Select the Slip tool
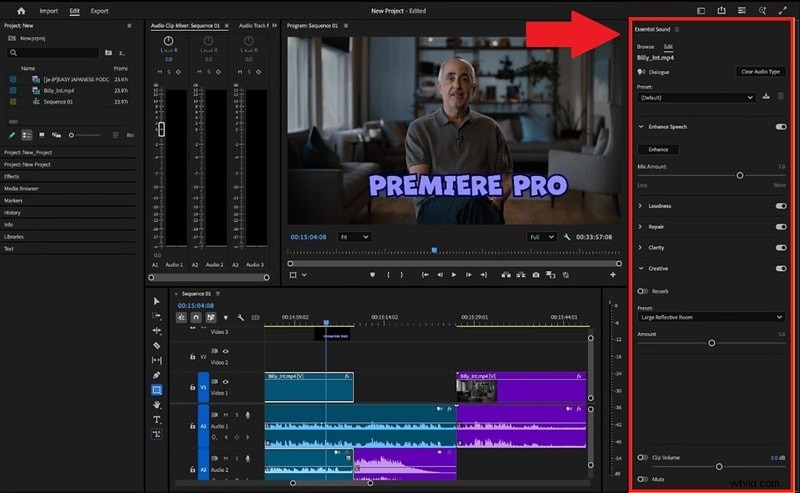 [157, 360]
